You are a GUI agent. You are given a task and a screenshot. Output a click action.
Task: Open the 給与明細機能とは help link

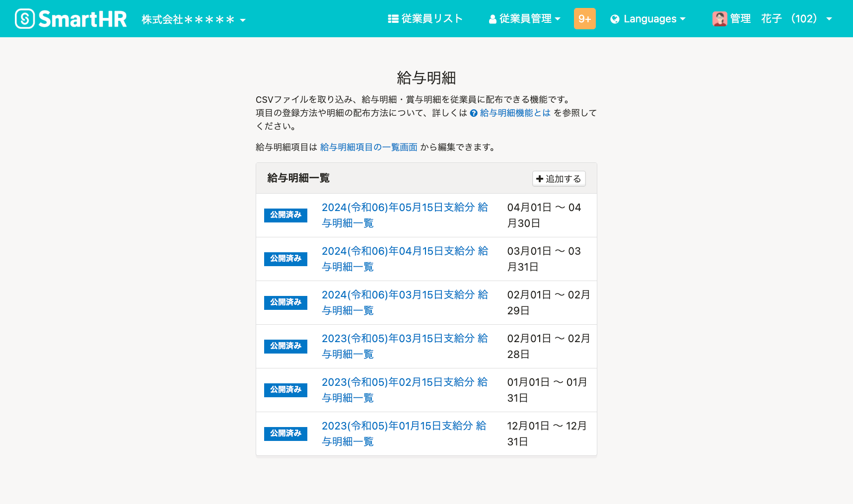[515, 113]
